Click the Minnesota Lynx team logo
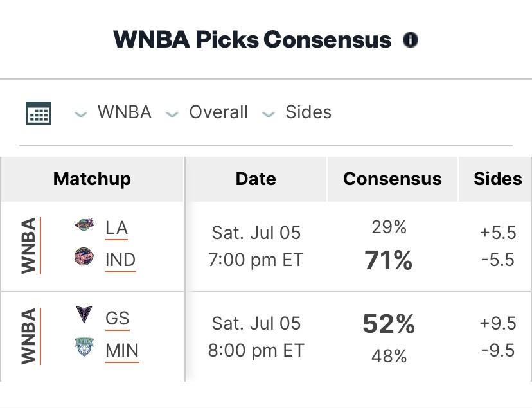 [x=84, y=347]
